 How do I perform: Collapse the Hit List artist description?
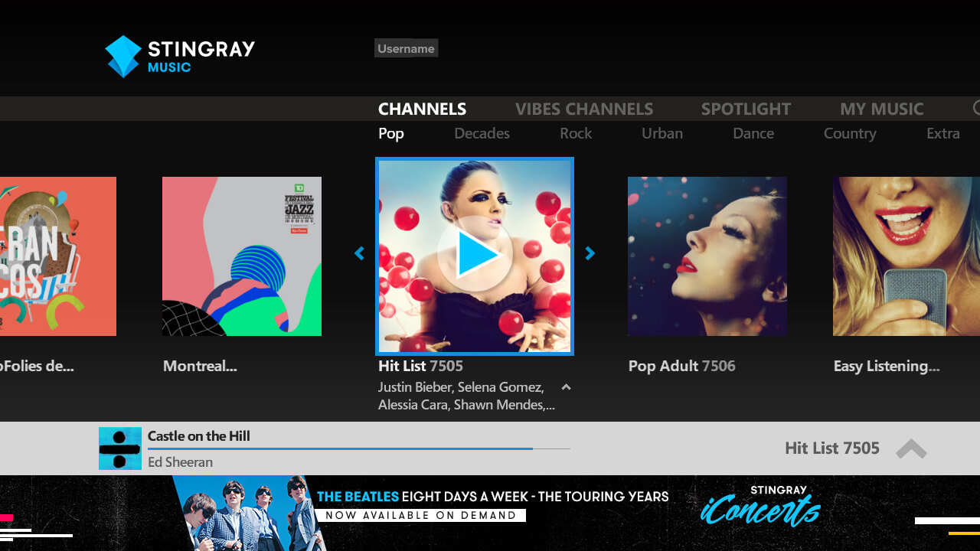566,387
